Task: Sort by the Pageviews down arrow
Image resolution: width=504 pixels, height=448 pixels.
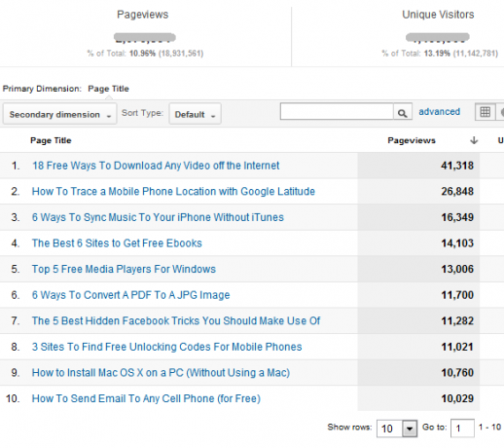Action: (474, 140)
